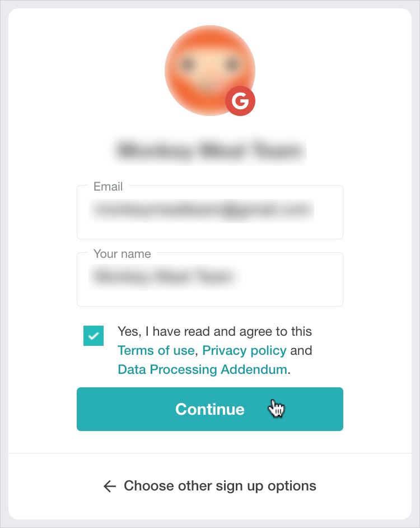
Task: Click the "Your name" field label
Action: (122, 254)
